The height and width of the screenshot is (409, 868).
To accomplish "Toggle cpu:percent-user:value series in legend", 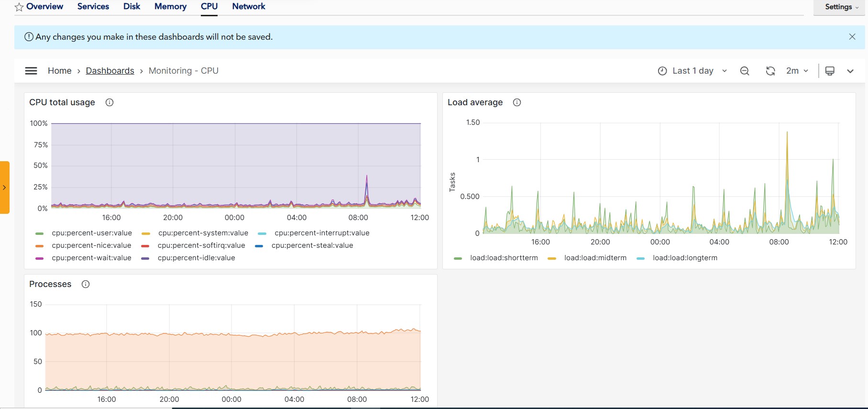I will point(84,233).
